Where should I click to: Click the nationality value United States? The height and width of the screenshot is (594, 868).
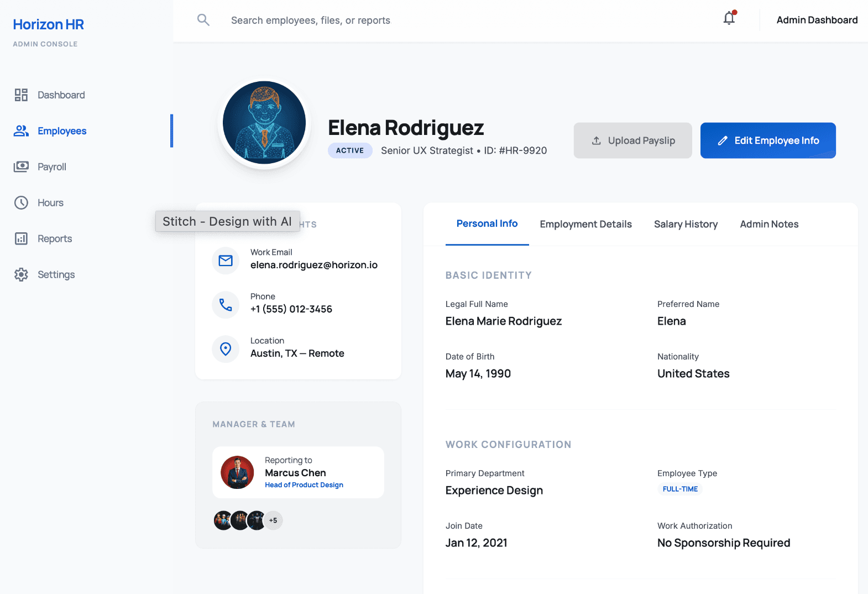coord(693,374)
